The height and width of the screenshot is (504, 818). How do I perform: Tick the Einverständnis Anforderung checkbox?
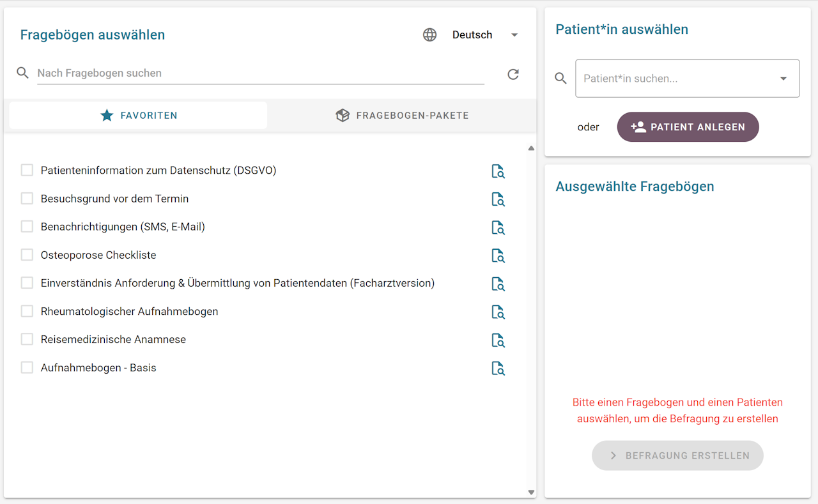click(x=27, y=283)
